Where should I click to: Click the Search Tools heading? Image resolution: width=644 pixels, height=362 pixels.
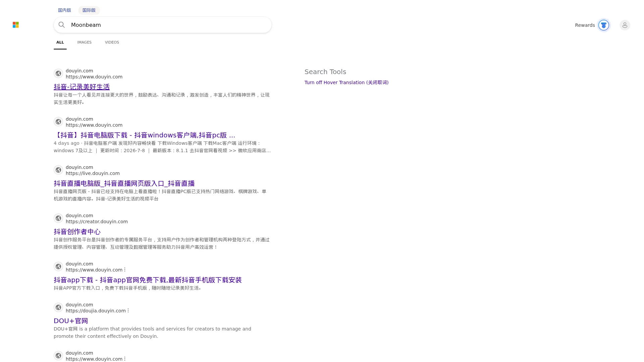click(x=325, y=72)
